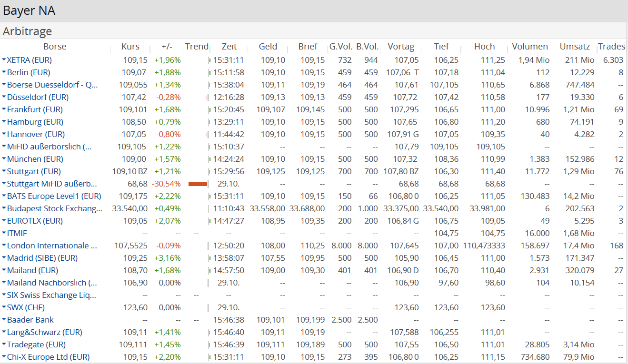Viewport: 628px width, 364px height.
Task: Click the arrow icon beside Baader Bank
Action: pos(4,320)
